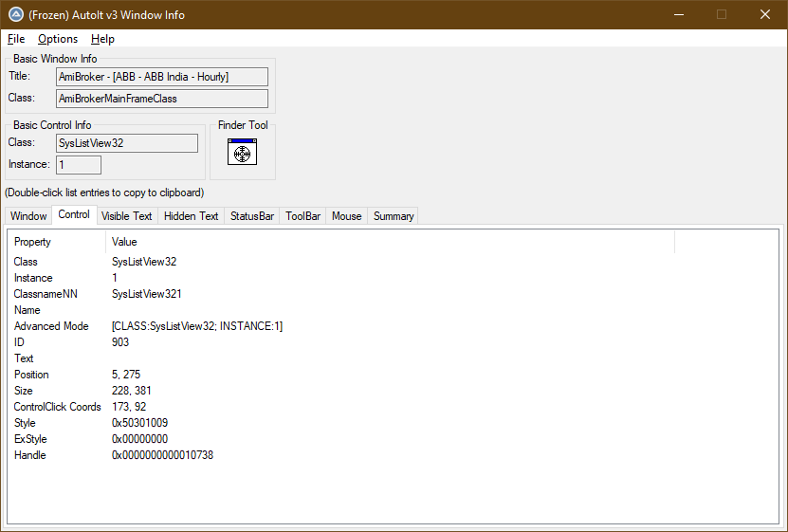Minimize the AutoIt Window Info window
The image size is (788, 532).
pyautogui.click(x=679, y=14)
